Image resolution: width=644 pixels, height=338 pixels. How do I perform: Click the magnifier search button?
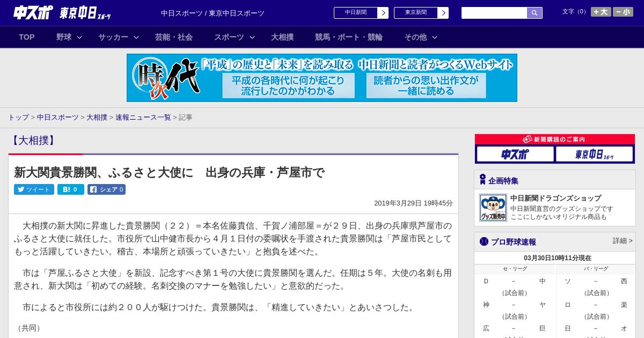click(535, 13)
